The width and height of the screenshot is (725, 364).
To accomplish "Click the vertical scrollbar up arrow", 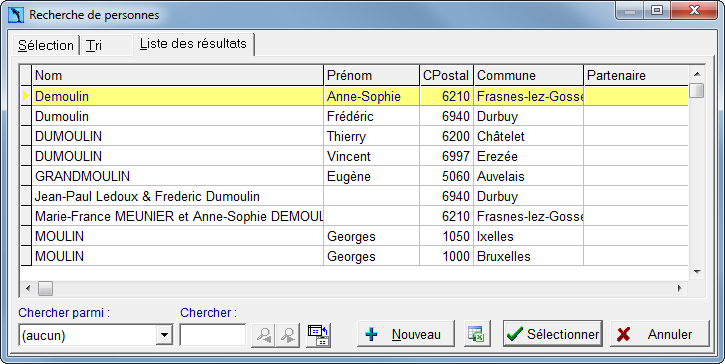I will 697,74.
